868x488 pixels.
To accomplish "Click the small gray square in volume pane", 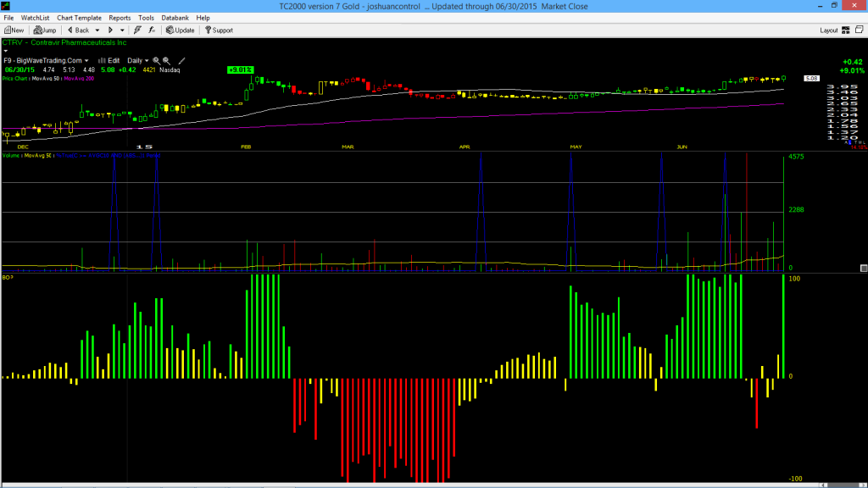I will pyautogui.click(x=864, y=269).
